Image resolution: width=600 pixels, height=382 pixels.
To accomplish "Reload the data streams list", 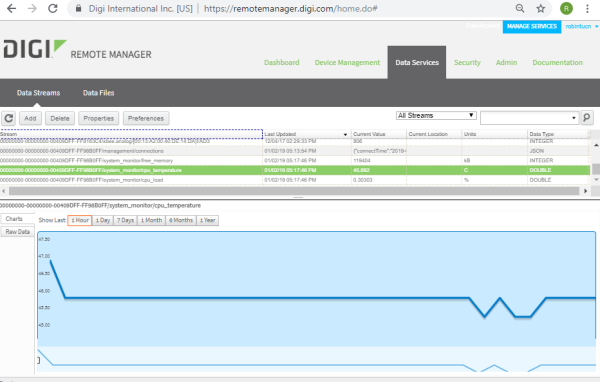I will coord(8,118).
